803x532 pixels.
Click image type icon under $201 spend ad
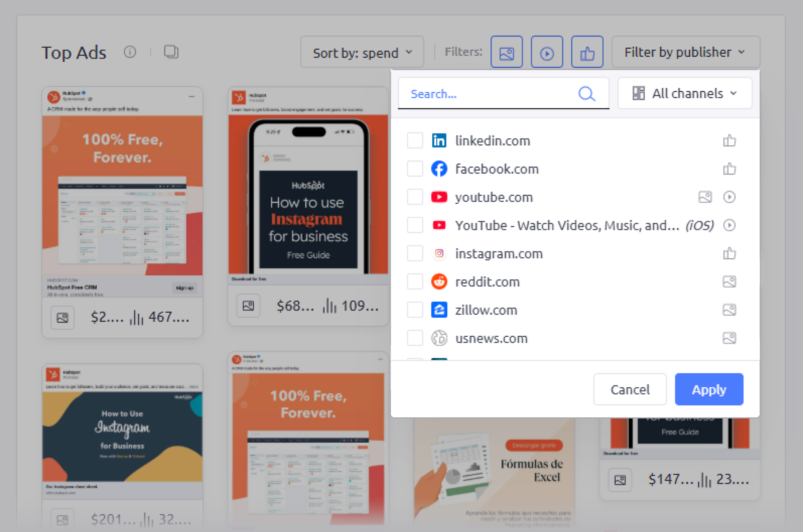pyautogui.click(x=62, y=519)
